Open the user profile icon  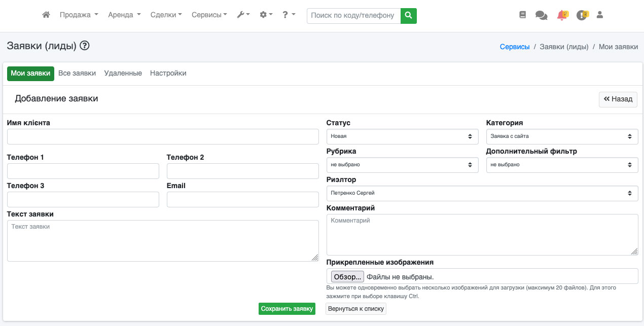tap(600, 15)
